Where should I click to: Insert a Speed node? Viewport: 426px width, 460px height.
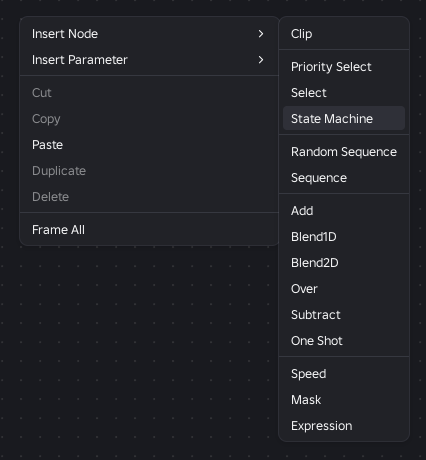(x=344, y=374)
